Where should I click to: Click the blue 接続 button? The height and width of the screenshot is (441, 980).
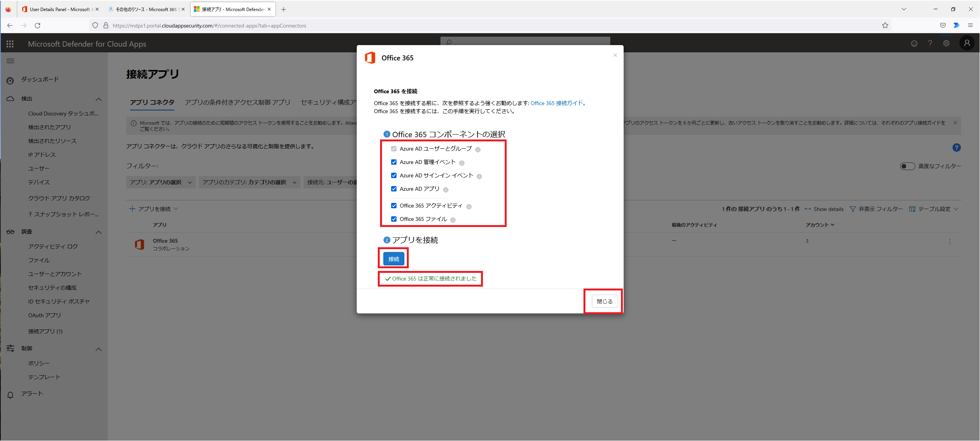[x=393, y=259]
